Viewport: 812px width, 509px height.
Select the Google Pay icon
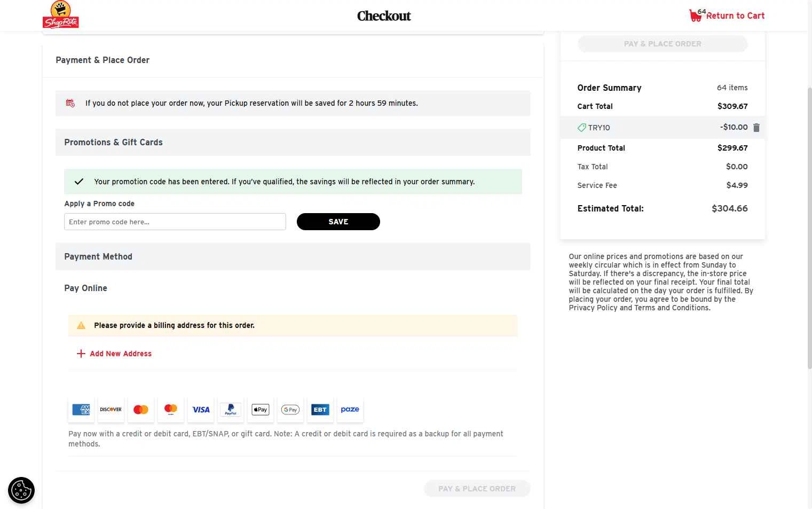[x=290, y=410]
